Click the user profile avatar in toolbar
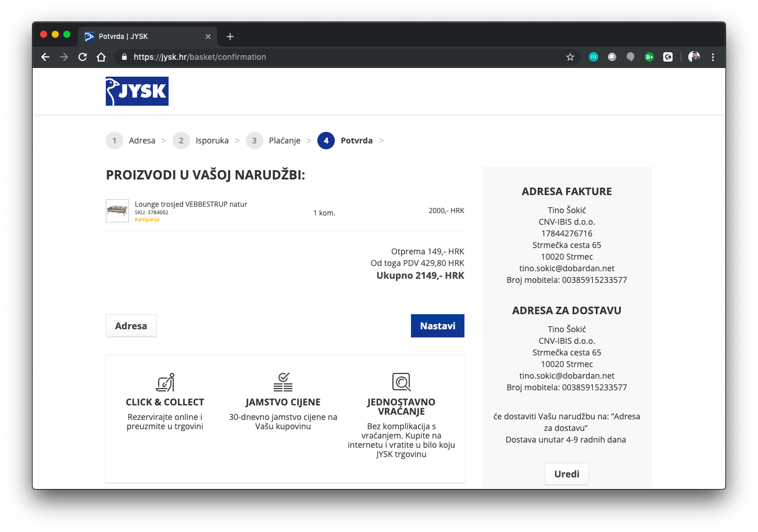The width and height of the screenshot is (758, 532). 694,57
